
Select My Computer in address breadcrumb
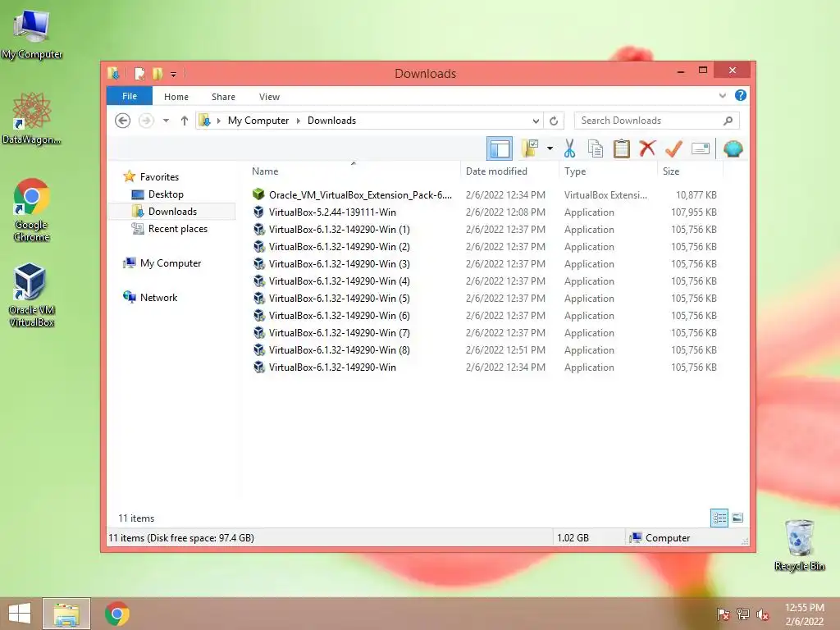point(258,121)
